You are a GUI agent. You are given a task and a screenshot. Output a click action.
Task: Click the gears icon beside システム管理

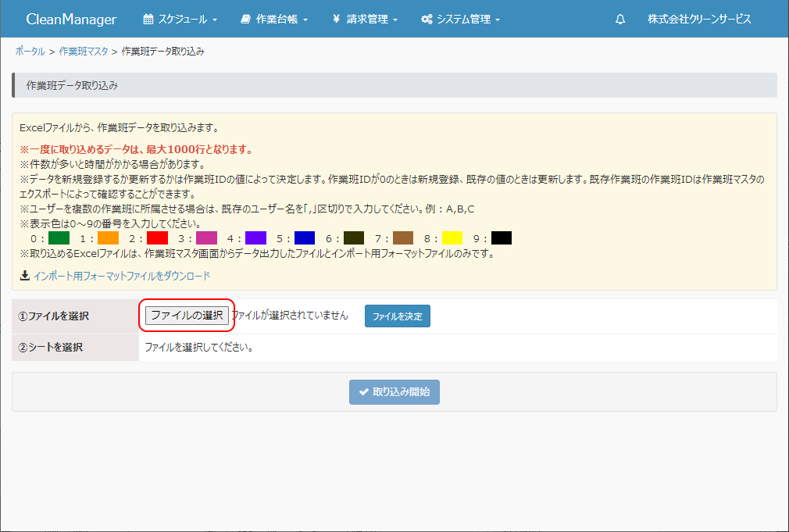click(x=427, y=19)
